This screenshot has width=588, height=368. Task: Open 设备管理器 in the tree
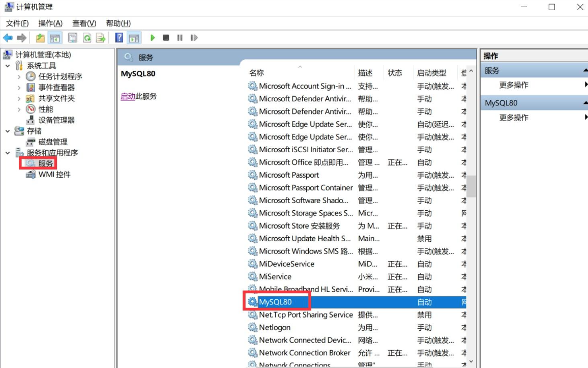click(x=56, y=120)
